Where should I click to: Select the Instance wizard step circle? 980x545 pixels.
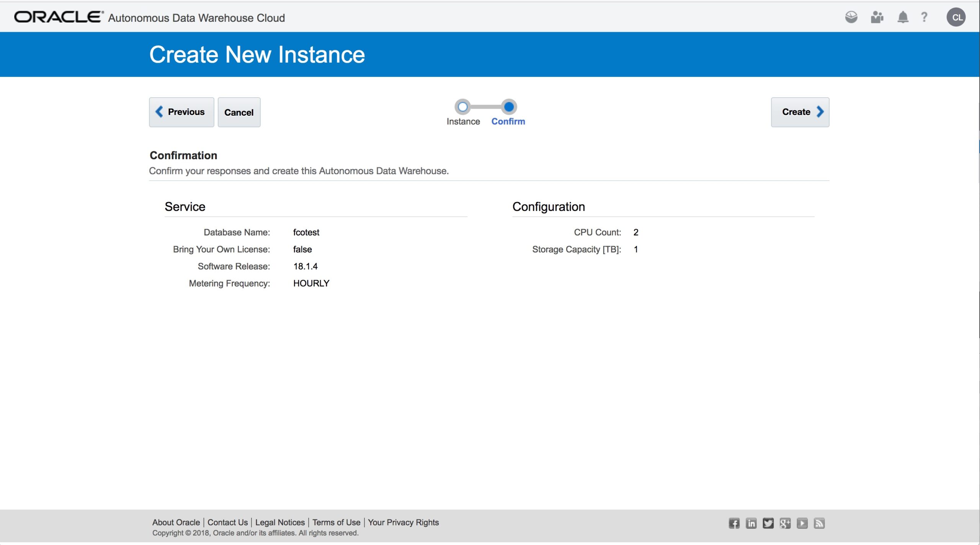463,107
